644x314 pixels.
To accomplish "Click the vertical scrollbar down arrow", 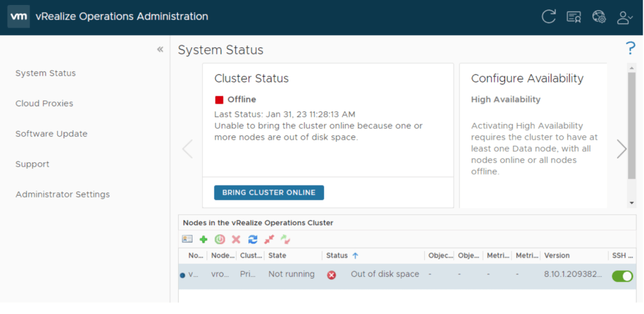I will coord(631,203).
